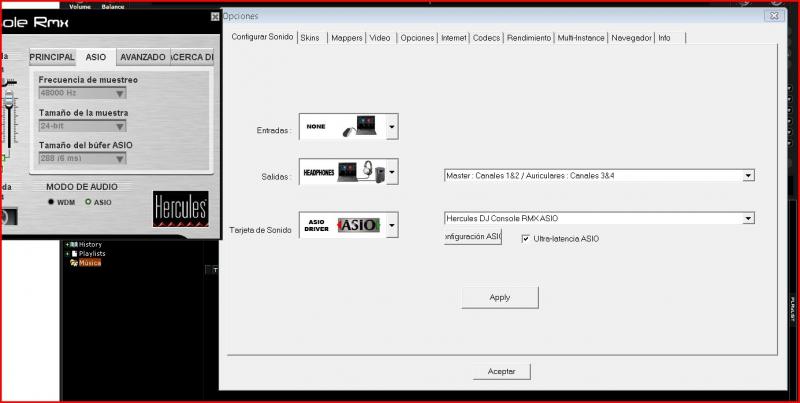This screenshot has width=800, height=403.
Task: Click the Aceptar button
Action: [501, 371]
